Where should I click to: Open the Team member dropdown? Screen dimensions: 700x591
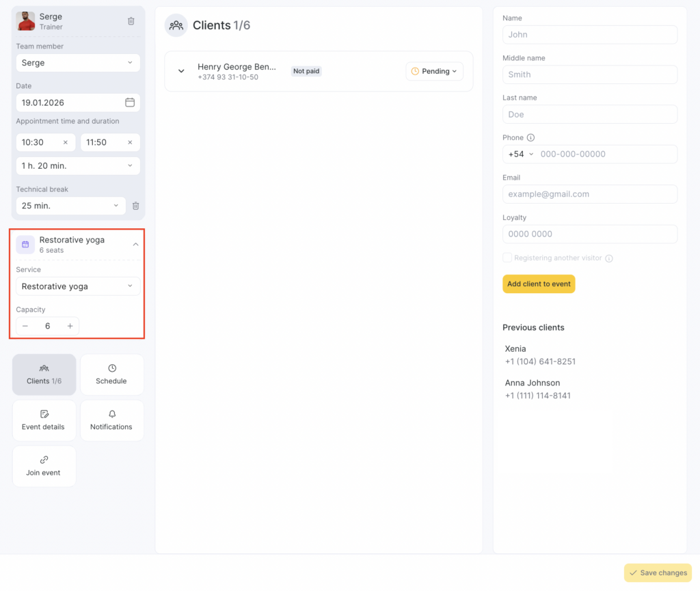point(78,63)
